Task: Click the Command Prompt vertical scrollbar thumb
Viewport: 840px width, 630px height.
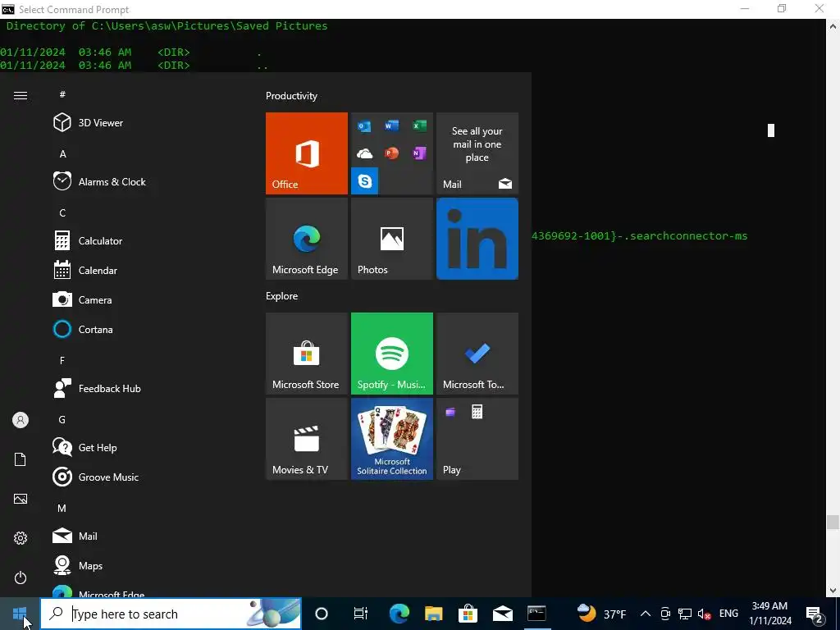Action: pos(833,522)
